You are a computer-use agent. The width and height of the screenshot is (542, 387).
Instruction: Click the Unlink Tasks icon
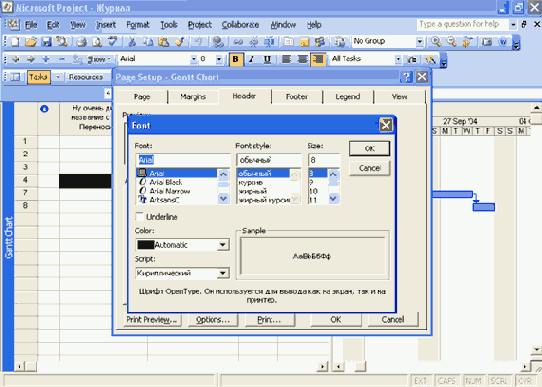(x=254, y=42)
